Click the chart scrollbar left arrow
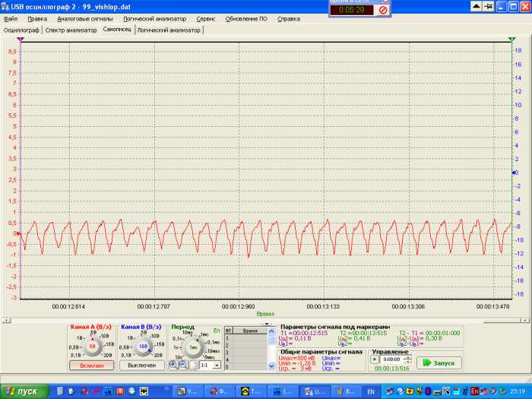532x399 pixels. tap(6, 320)
